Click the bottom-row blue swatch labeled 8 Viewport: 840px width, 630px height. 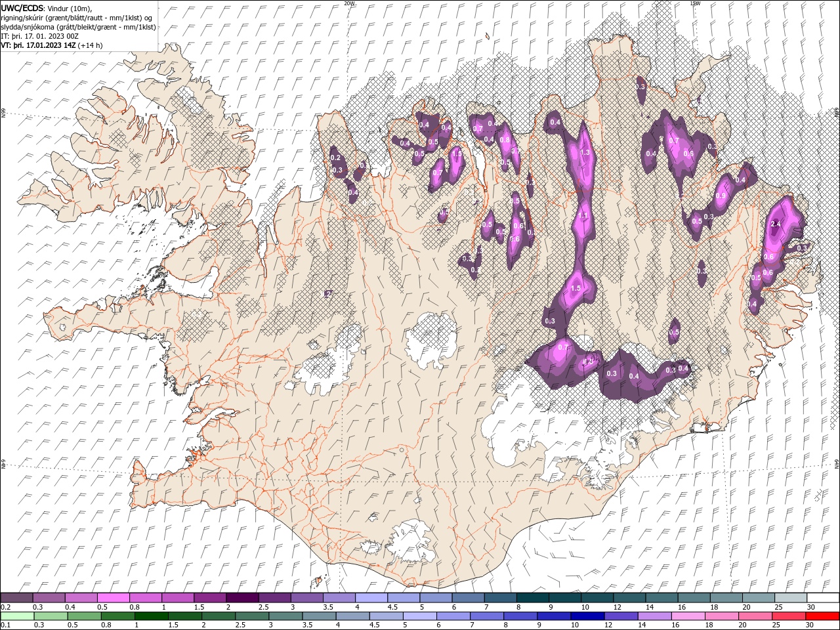click(x=520, y=616)
